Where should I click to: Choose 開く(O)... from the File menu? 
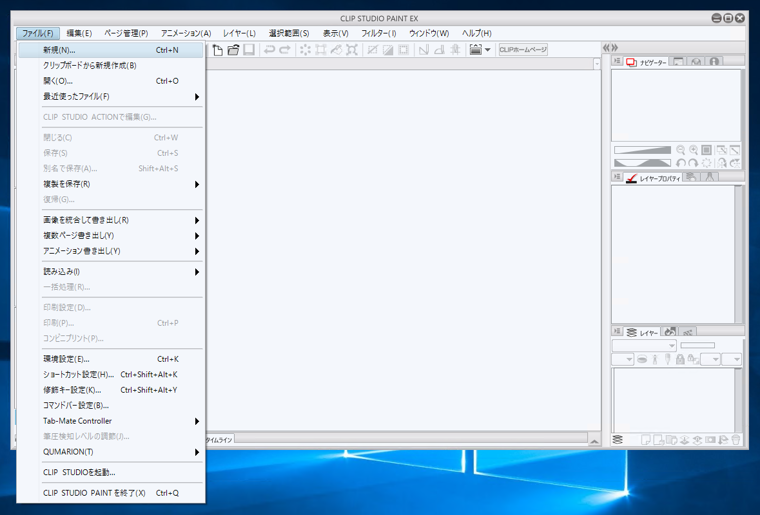coord(111,81)
